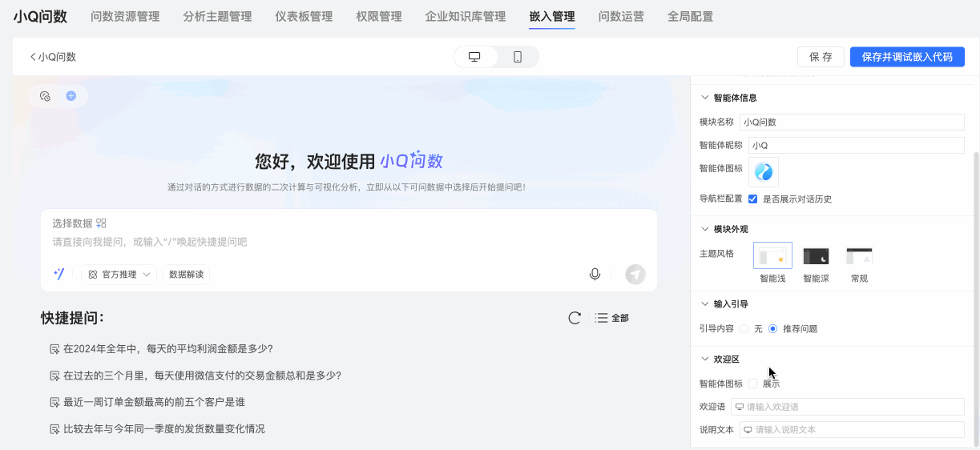Open 仪表板管理 tab
This screenshot has width=980, height=450.
pyautogui.click(x=304, y=16)
